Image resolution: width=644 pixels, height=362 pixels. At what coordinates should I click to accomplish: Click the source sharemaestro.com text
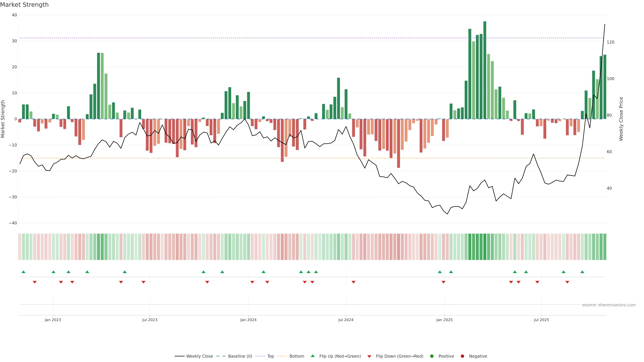pos(609,305)
